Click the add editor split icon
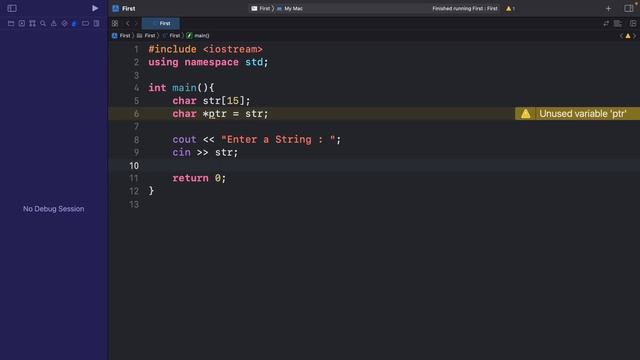This screenshot has height=360, width=640. [633, 24]
